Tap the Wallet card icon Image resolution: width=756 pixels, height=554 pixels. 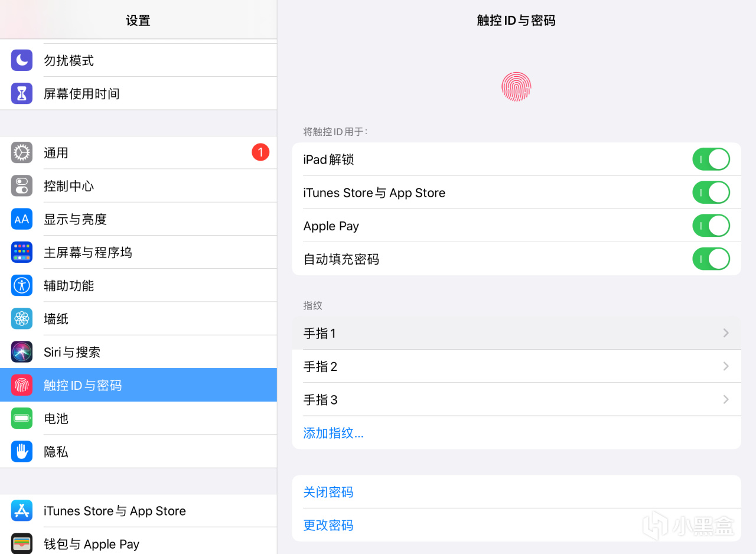[x=22, y=544]
